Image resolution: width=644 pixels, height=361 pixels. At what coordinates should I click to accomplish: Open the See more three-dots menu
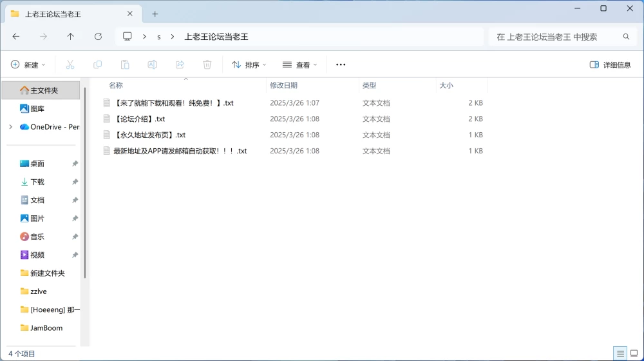[x=341, y=64]
